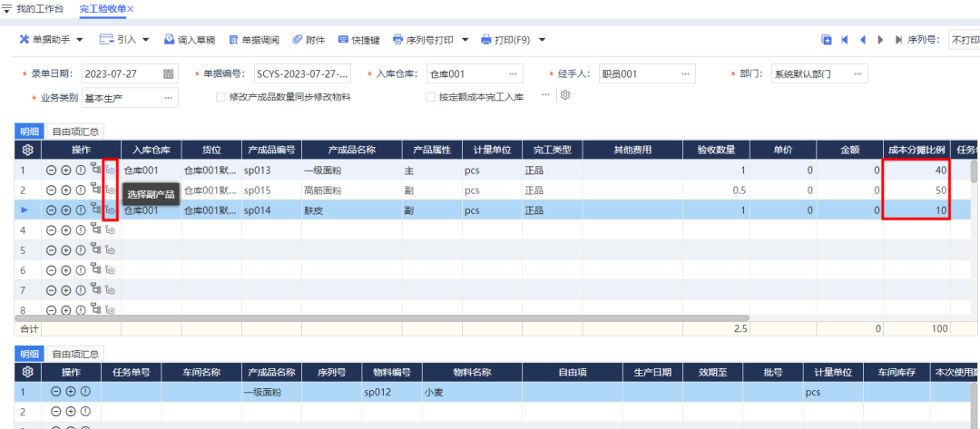Click the delete-row minus icon in the 小麦 row
The width and height of the screenshot is (980, 429).
click(x=55, y=392)
